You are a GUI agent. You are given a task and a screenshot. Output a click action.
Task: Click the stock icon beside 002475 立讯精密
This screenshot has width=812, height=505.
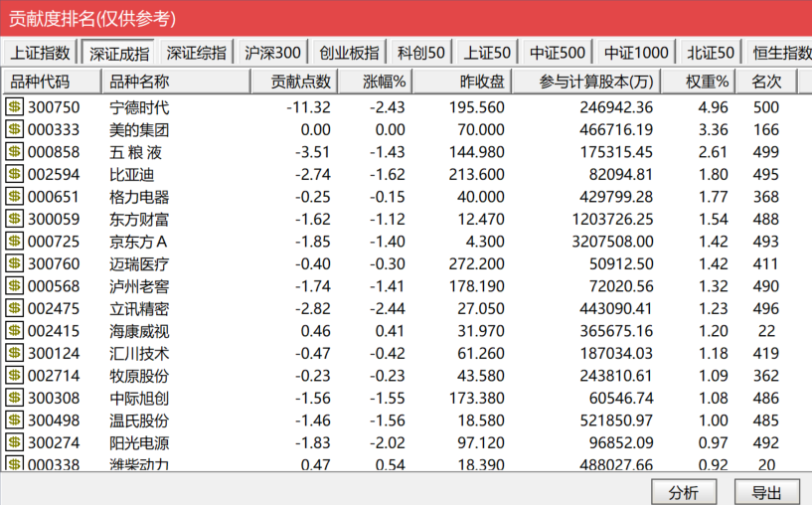tap(14, 309)
